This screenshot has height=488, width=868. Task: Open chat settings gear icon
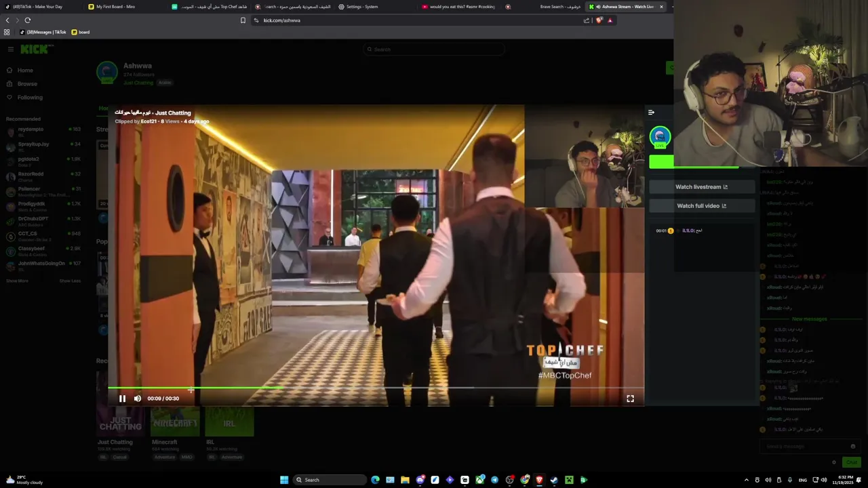pos(834,462)
